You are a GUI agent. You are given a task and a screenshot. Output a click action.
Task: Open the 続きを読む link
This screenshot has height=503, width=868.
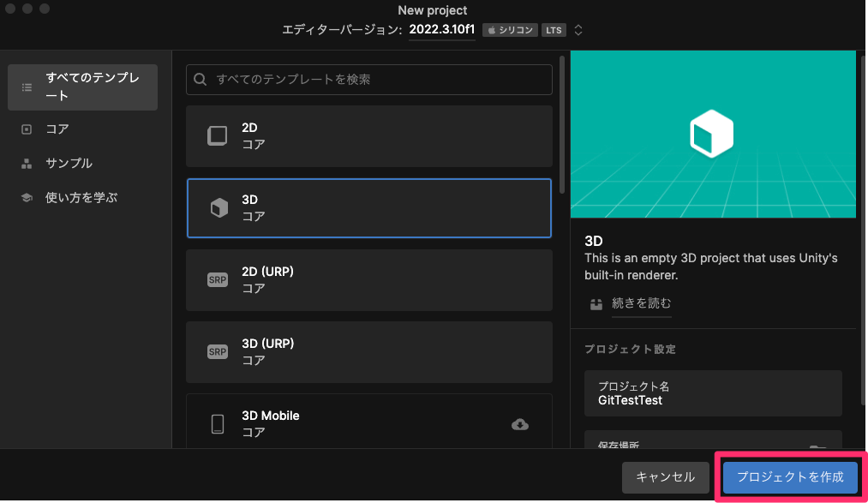(x=641, y=303)
